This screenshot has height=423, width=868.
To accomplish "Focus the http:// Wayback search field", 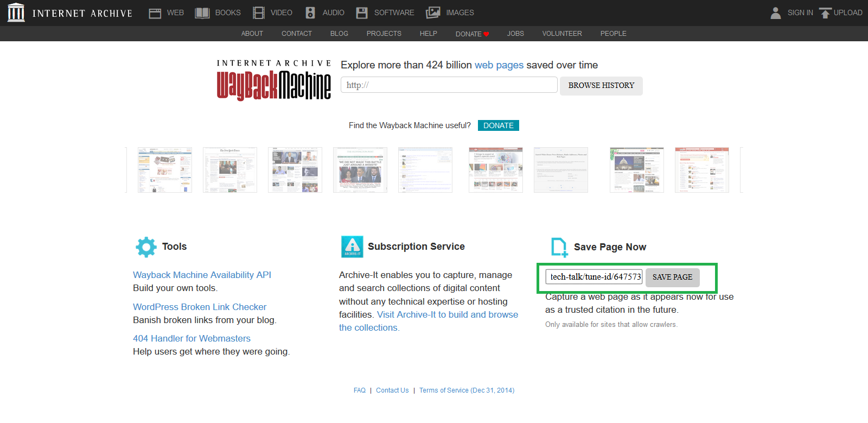I will [449, 85].
